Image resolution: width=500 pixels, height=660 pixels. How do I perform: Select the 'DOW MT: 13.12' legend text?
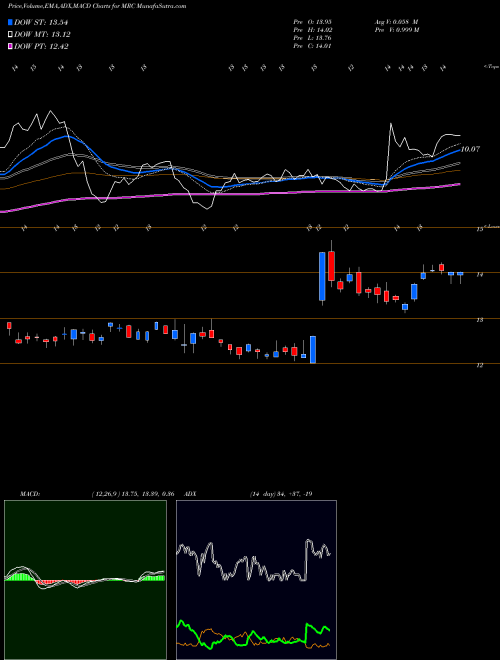tap(42, 35)
